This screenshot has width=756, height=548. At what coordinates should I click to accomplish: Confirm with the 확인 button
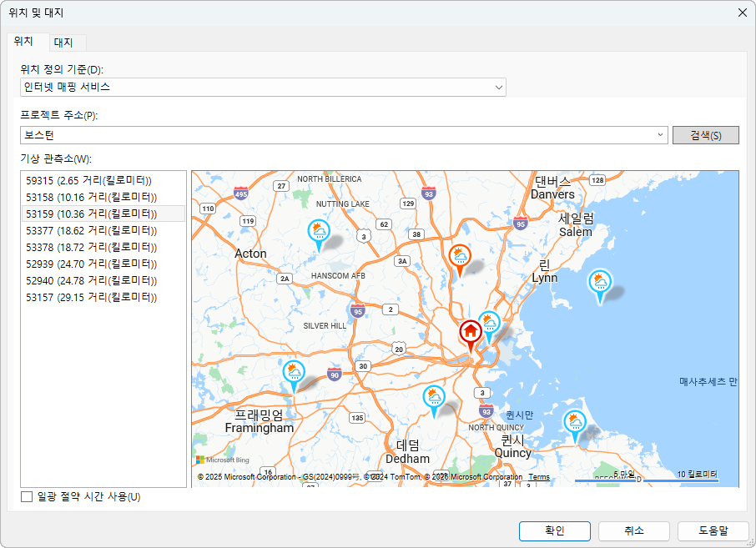click(554, 530)
